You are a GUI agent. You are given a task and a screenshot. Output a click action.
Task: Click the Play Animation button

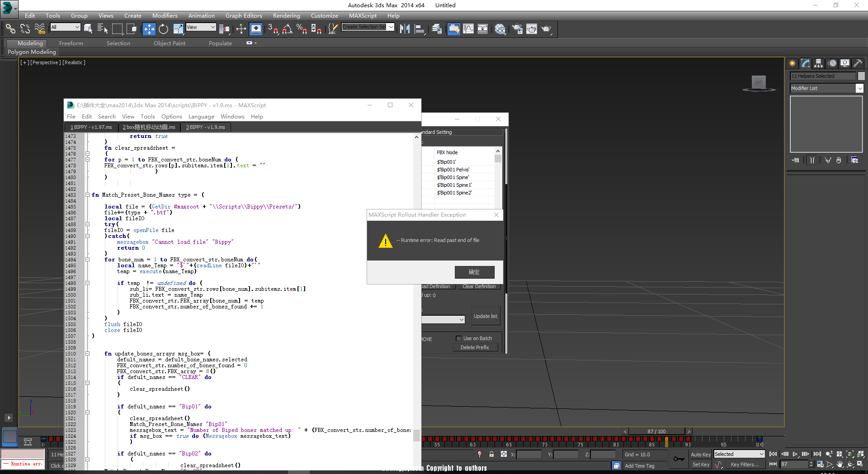(x=795, y=454)
